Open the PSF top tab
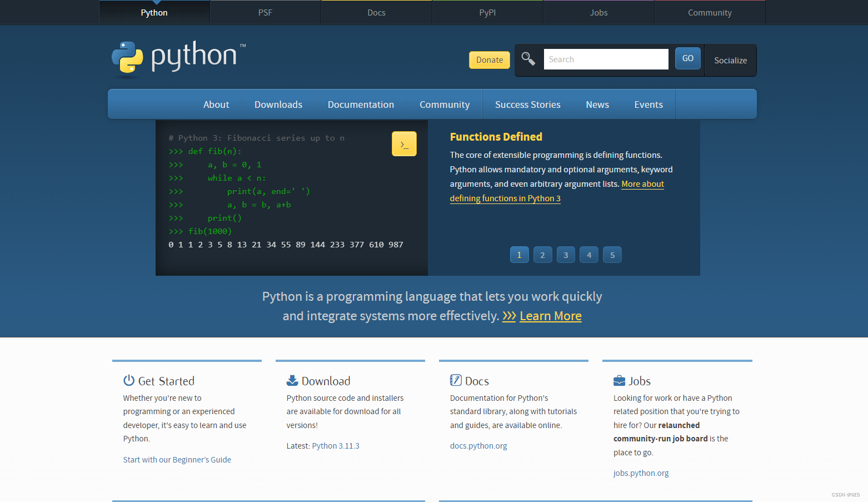This screenshot has width=868, height=502. click(266, 12)
